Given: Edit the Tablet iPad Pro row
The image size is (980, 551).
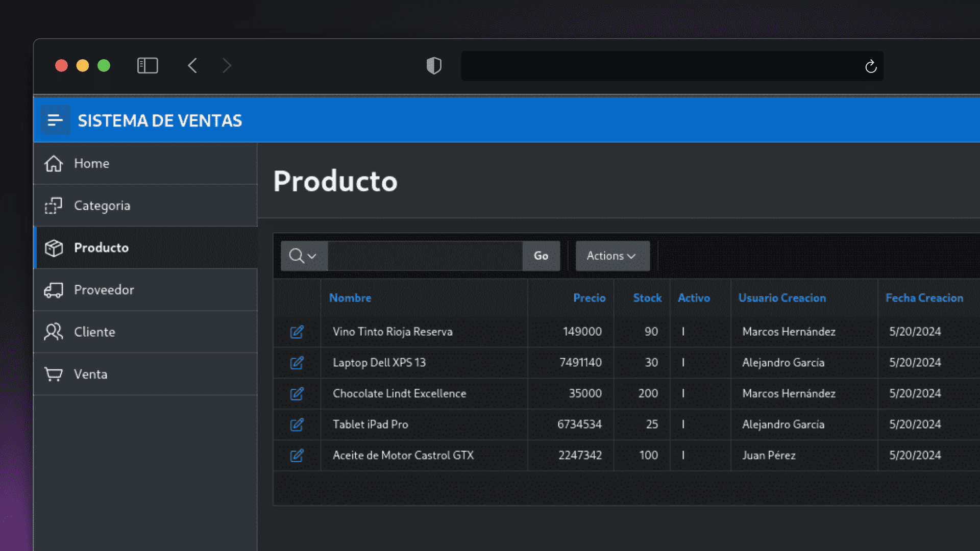Looking at the screenshot, I should (297, 424).
